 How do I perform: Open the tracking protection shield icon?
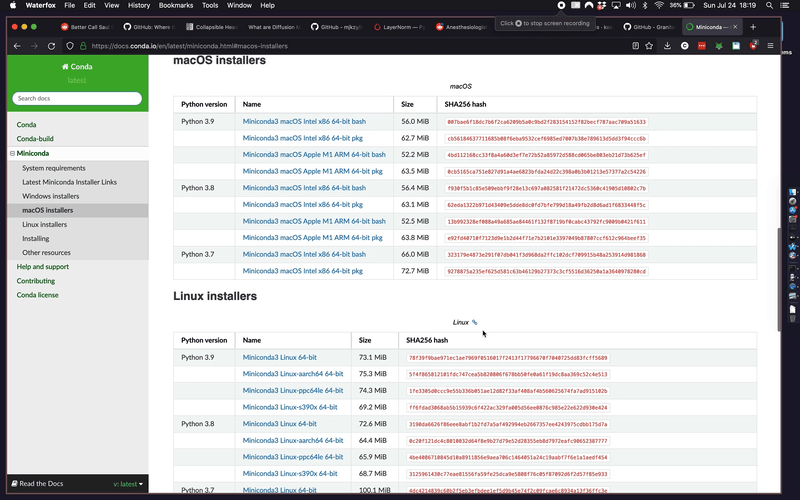point(70,46)
